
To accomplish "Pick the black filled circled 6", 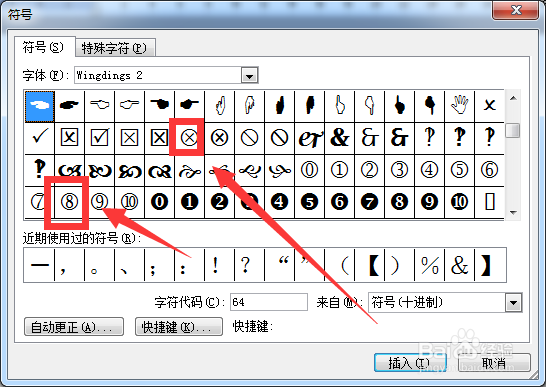I will [x=340, y=202].
